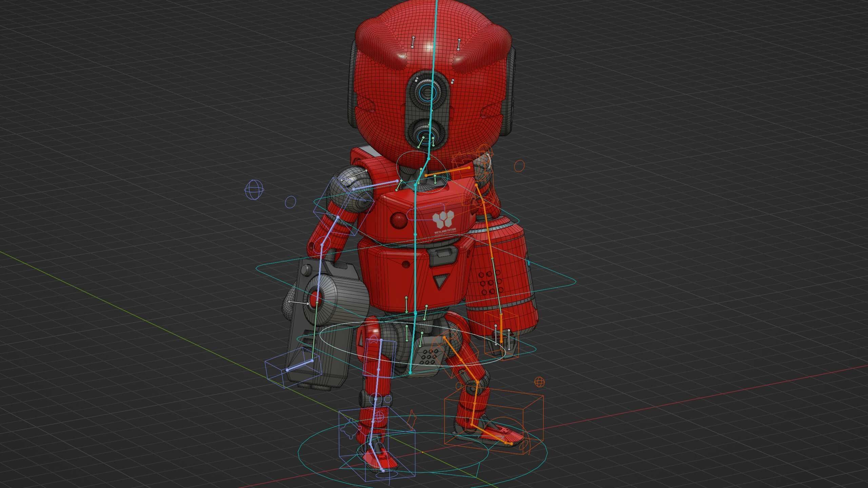
Task: Select the orange right shoulder bone
Action: [447, 171]
